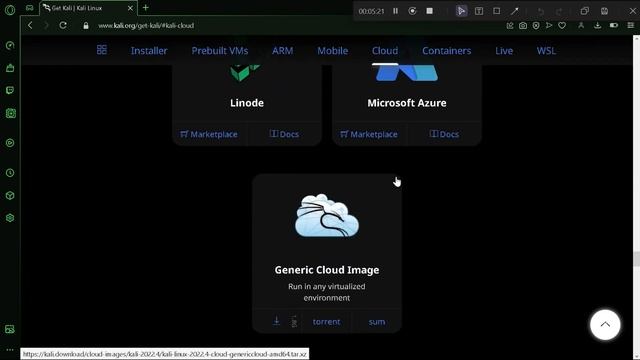Click the scroll-to-top round button

(605, 325)
